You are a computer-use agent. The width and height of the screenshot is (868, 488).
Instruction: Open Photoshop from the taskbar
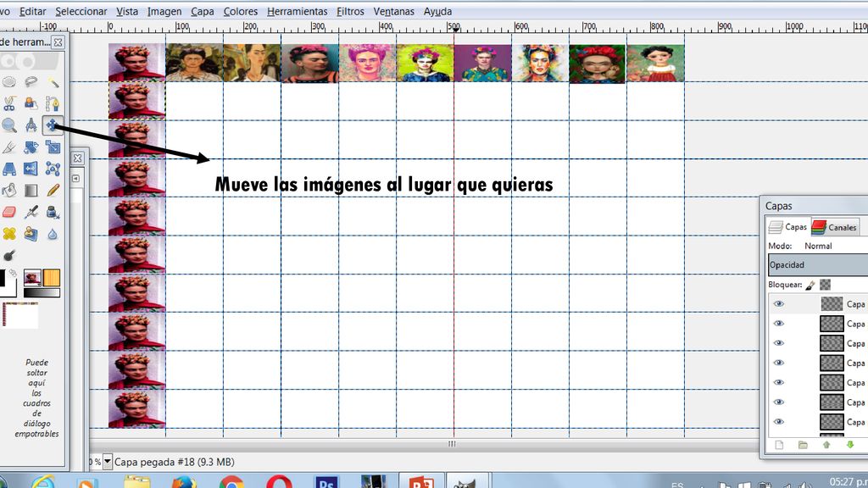(x=326, y=482)
